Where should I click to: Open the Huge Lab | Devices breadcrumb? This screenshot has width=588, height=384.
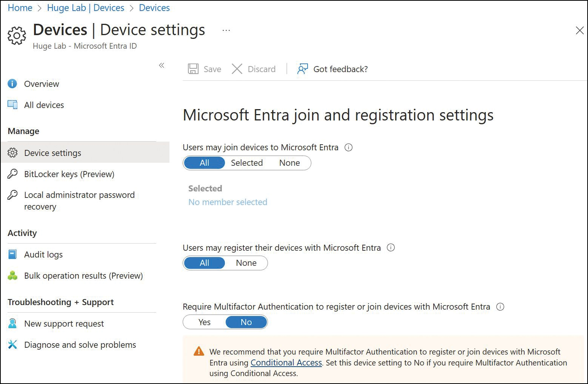coord(86,8)
